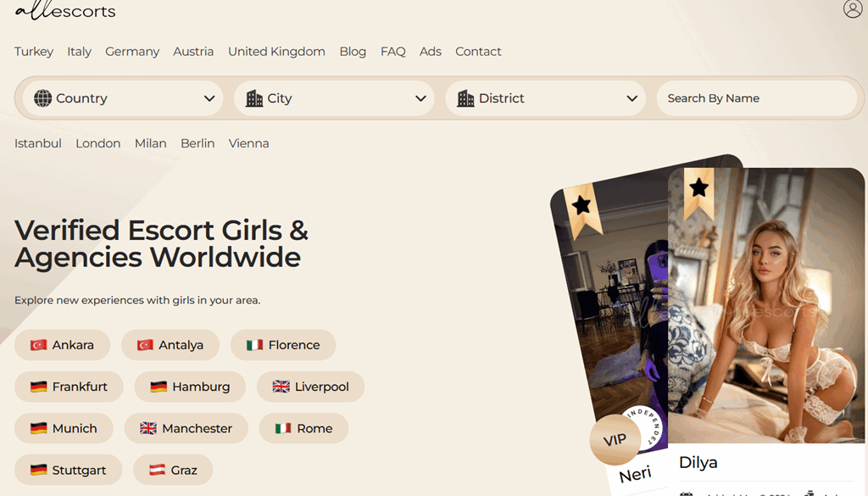
Task: Click the building icon beside City
Action: [254, 98]
